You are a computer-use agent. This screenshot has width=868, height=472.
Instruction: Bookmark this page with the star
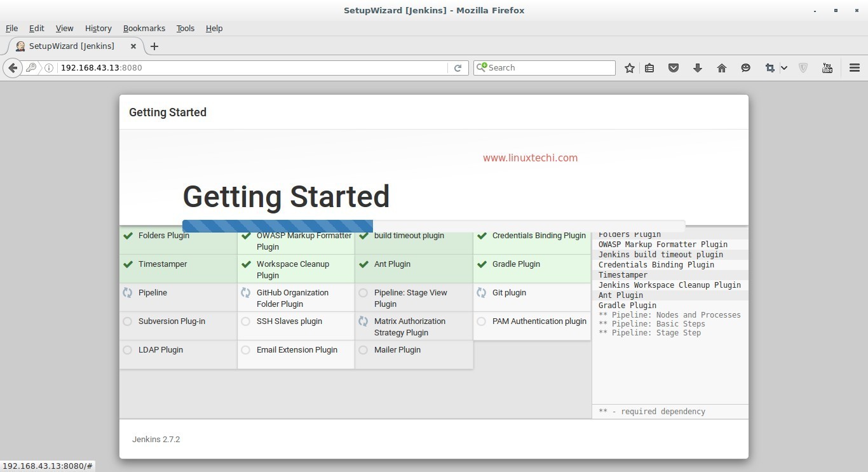pos(629,67)
